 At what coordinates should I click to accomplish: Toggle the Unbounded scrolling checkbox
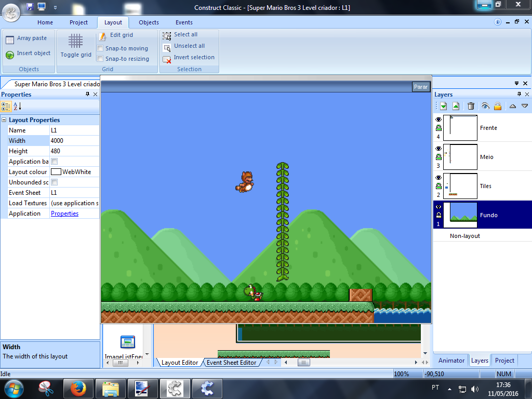54,182
